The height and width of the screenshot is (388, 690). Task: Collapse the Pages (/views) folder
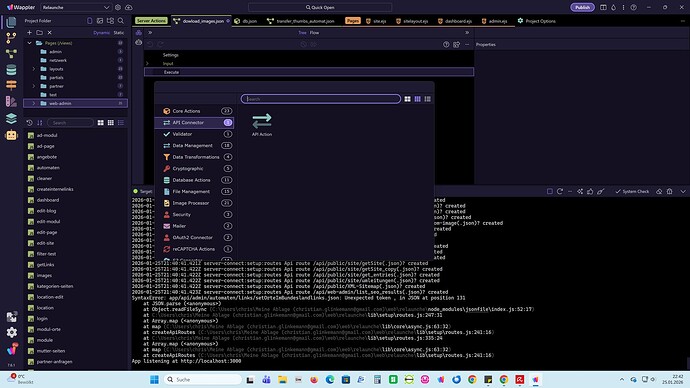point(29,43)
